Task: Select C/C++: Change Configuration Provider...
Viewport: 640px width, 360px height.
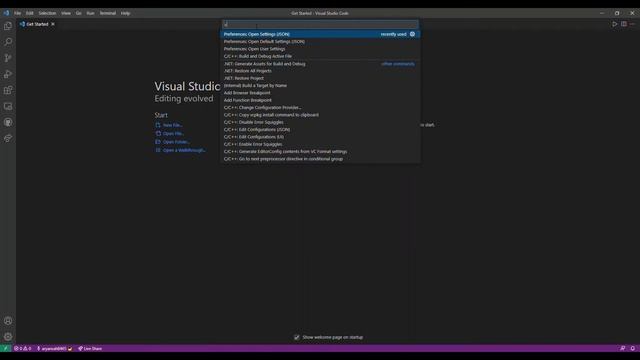Action: coord(320,108)
